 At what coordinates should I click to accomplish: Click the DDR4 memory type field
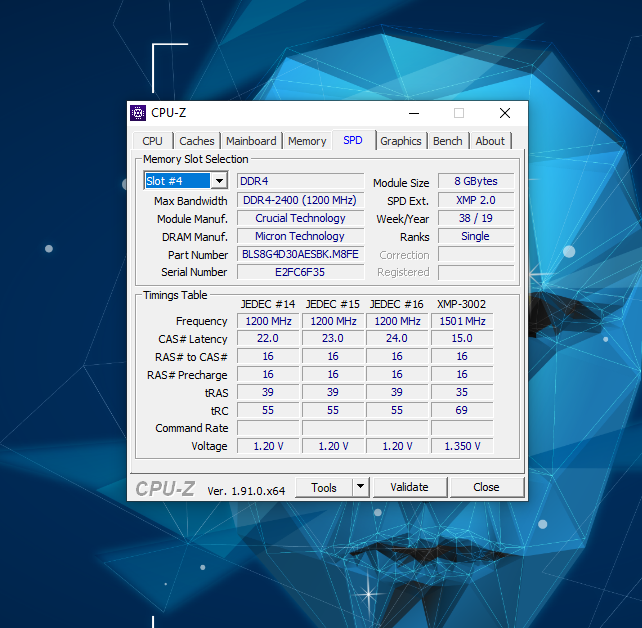click(300, 181)
